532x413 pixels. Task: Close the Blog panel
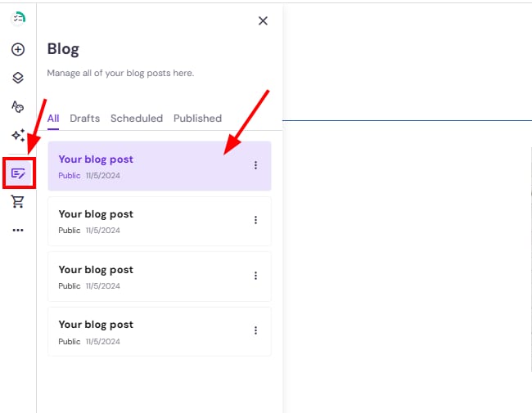click(263, 21)
